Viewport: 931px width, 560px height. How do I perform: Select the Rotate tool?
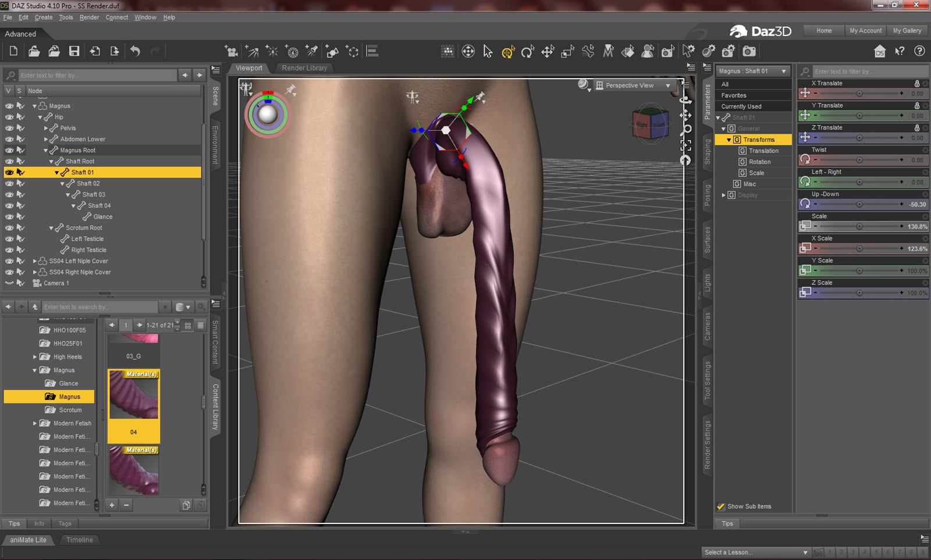[x=528, y=52]
